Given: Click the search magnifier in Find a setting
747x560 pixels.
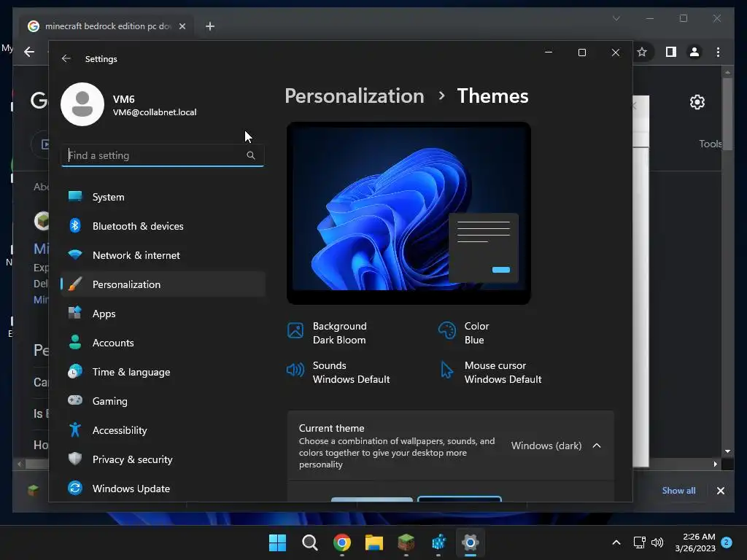Looking at the screenshot, I should tap(251, 155).
